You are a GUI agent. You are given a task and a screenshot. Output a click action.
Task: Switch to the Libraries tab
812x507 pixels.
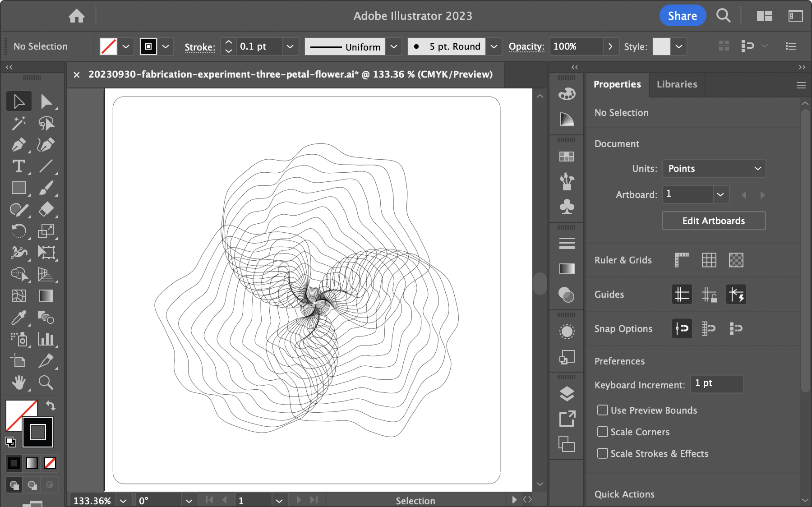click(677, 84)
